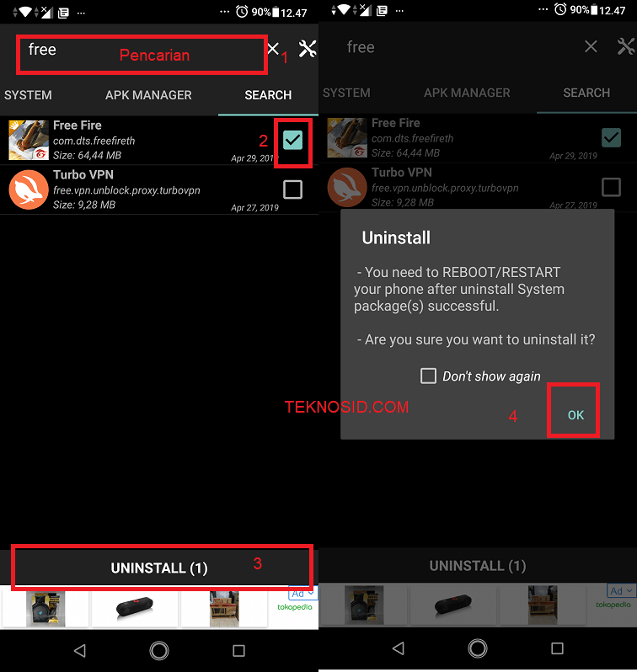Select the 'Size: 9,28 MB' text in left screen
637x672 pixels.
point(84,205)
